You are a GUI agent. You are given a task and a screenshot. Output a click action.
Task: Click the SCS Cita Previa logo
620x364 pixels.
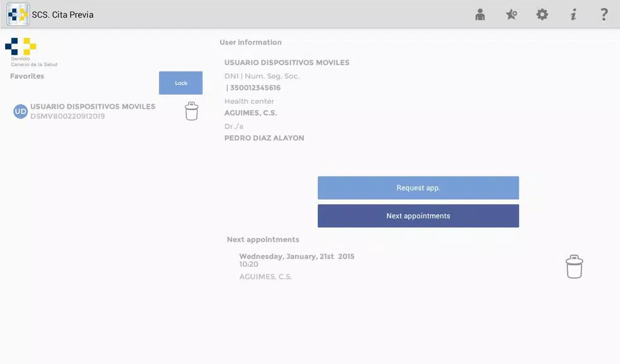[17, 14]
